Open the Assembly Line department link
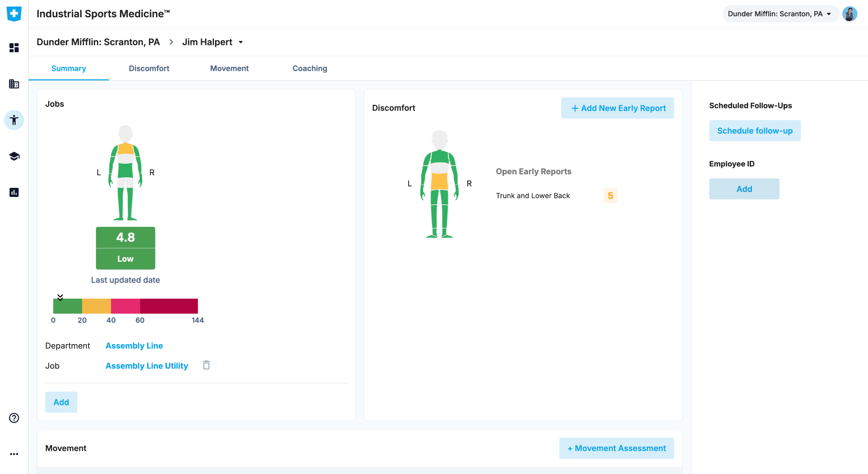The image size is (868, 474). [x=134, y=345]
